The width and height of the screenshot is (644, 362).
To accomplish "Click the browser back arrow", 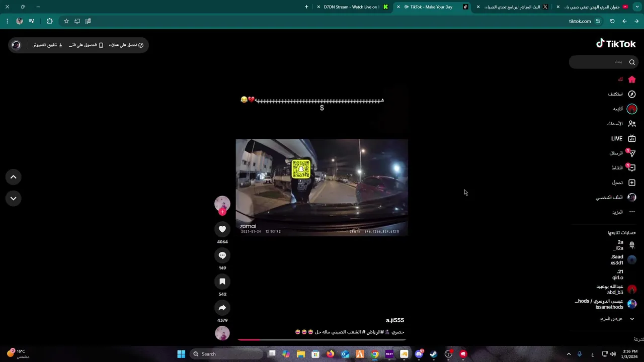I will point(636,21).
